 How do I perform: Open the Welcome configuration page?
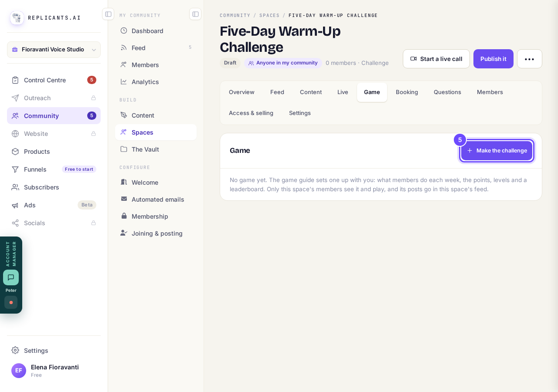[x=156, y=182]
